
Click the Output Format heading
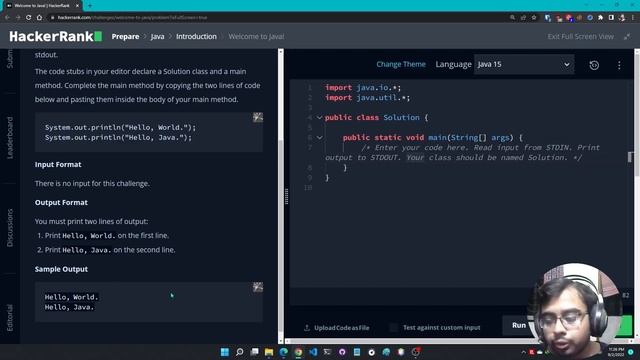point(61,202)
